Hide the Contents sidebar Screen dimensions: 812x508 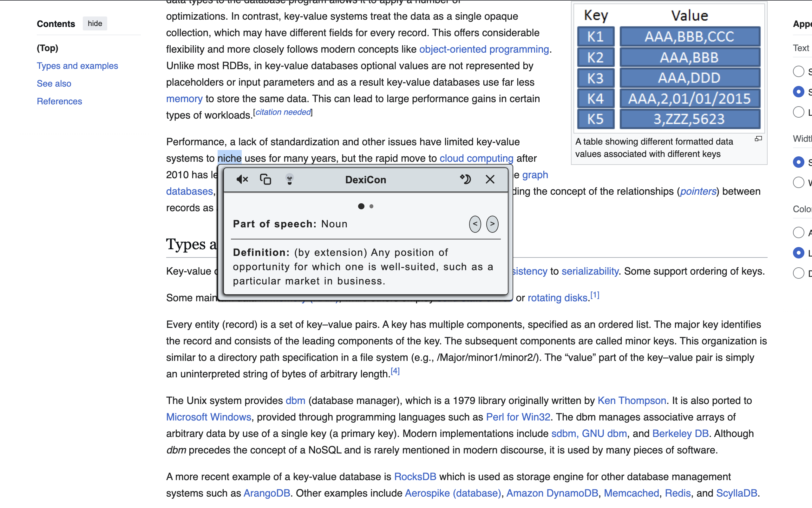click(95, 23)
